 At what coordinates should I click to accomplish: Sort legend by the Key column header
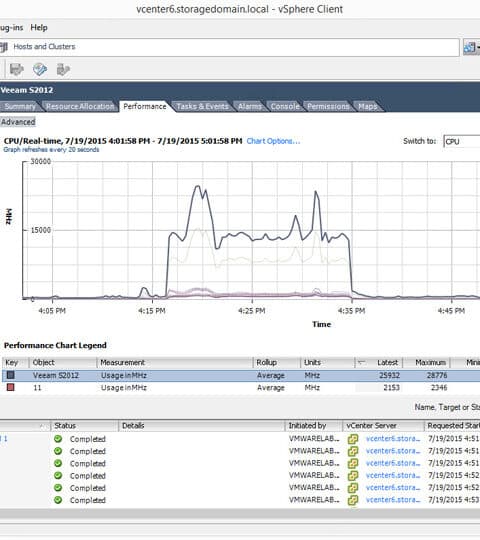(x=15, y=363)
